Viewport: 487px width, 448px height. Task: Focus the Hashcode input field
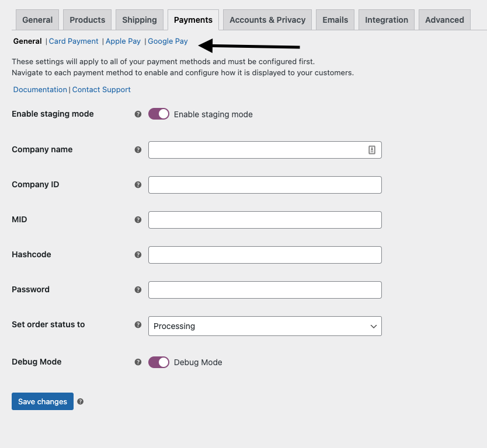click(265, 255)
